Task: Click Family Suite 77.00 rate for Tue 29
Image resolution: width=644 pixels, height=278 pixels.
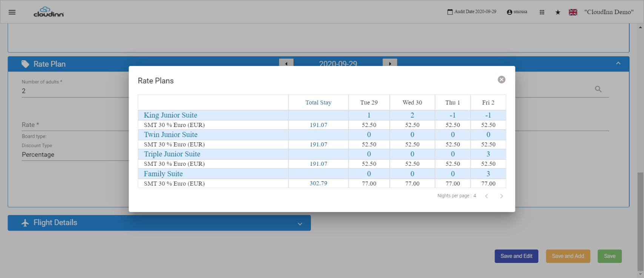Action: click(x=369, y=183)
